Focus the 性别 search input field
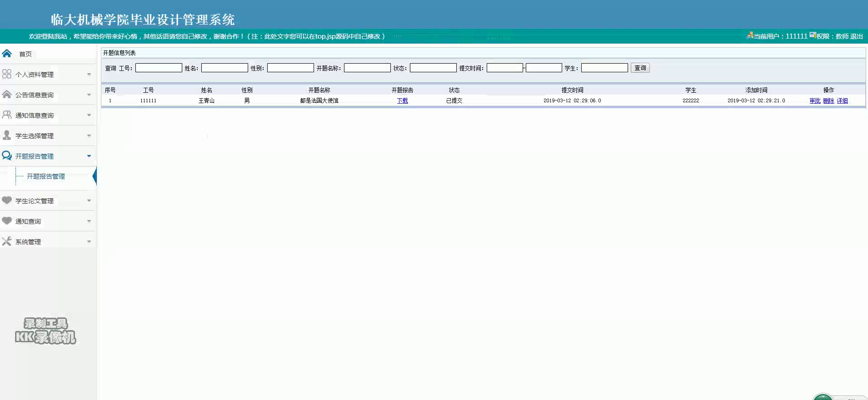 290,68
